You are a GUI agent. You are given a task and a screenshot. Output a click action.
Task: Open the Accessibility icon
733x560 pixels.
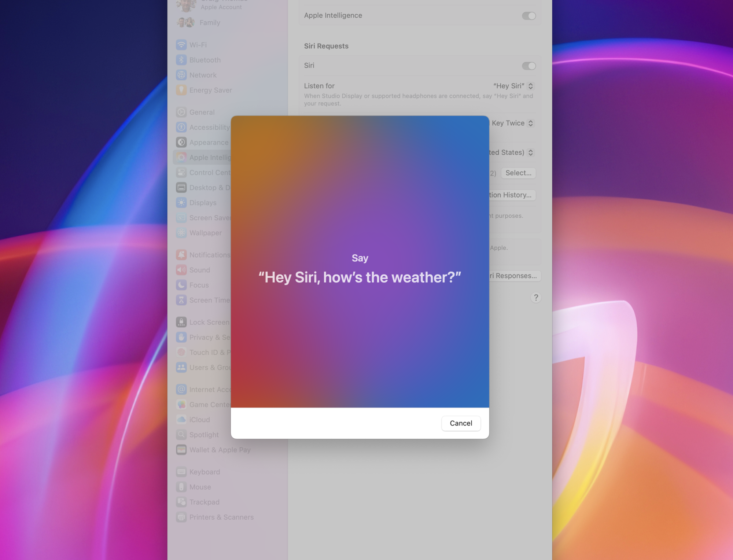181,127
